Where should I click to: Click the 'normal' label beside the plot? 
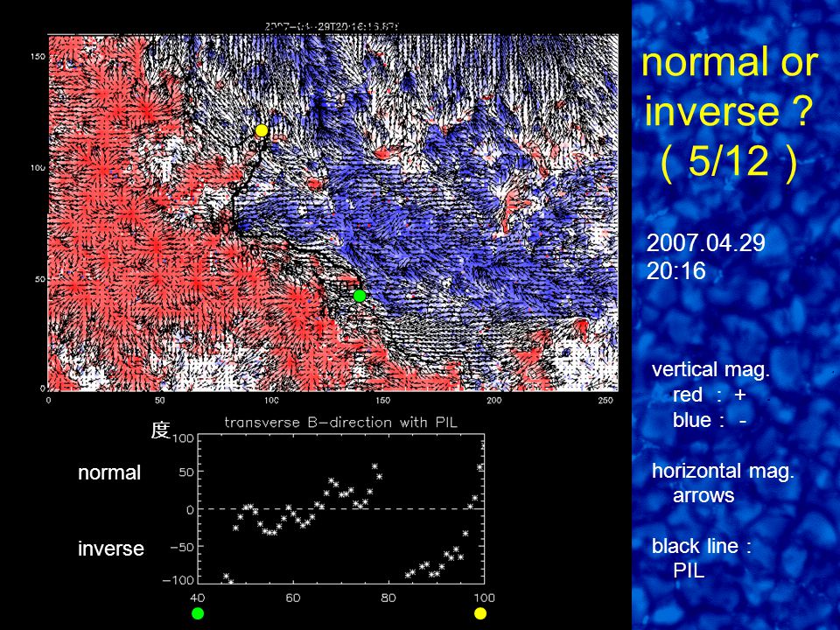[x=109, y=472]
